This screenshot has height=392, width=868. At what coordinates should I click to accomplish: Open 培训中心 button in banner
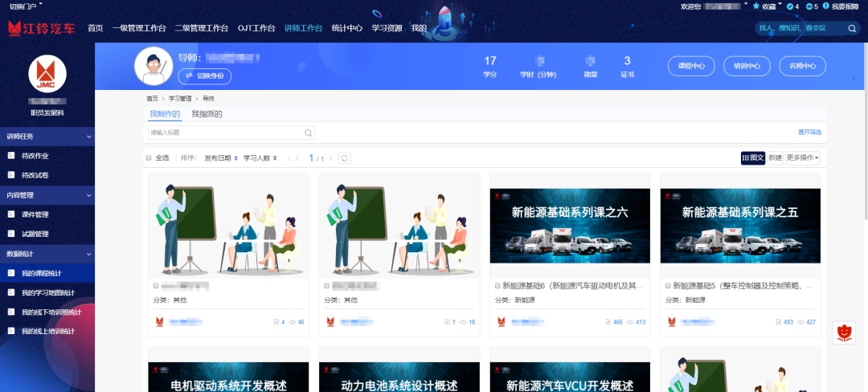tap(747, 66)
